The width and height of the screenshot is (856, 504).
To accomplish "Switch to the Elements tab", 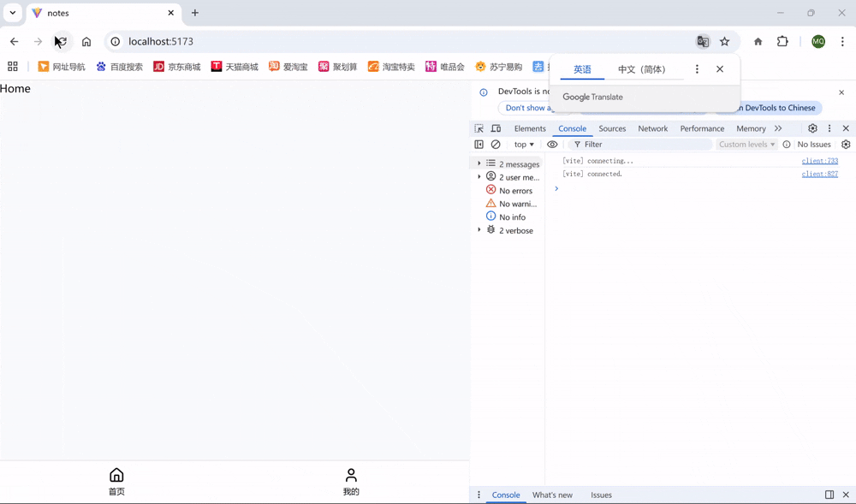I will (x=530, y=128).
